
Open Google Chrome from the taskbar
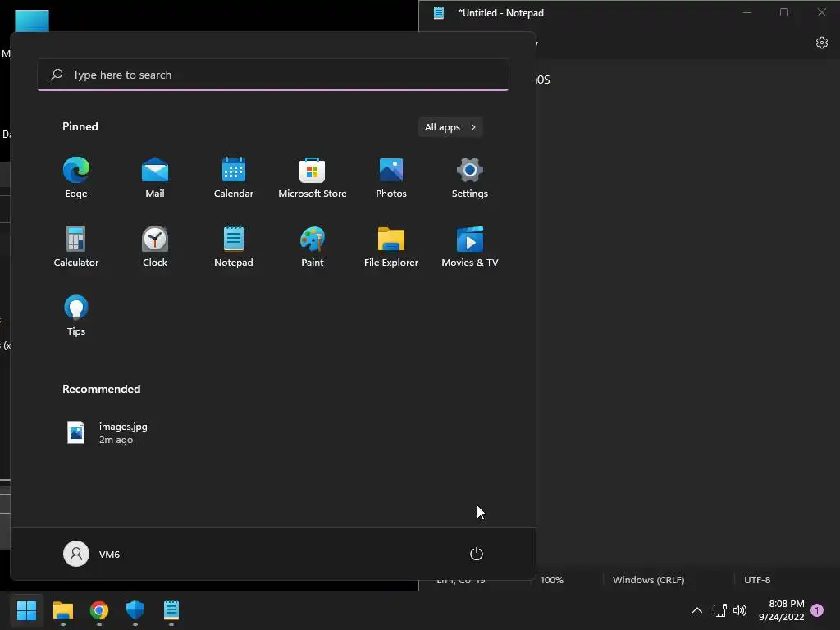99,610
